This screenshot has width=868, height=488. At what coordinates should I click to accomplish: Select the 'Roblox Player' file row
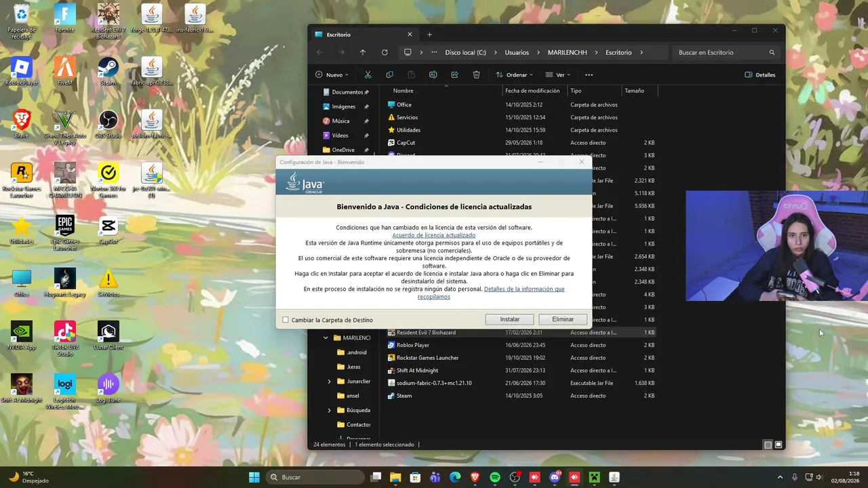click(x=521, y=345)
